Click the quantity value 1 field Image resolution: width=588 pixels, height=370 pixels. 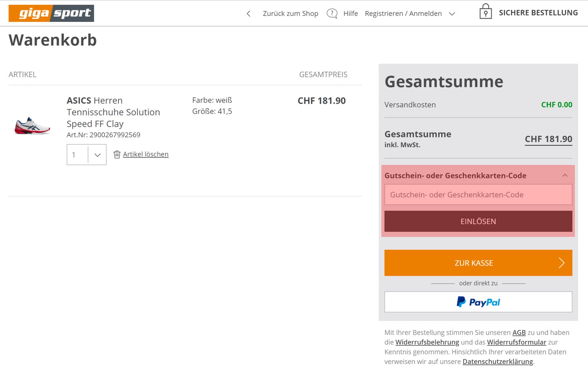tap(77, 155)
